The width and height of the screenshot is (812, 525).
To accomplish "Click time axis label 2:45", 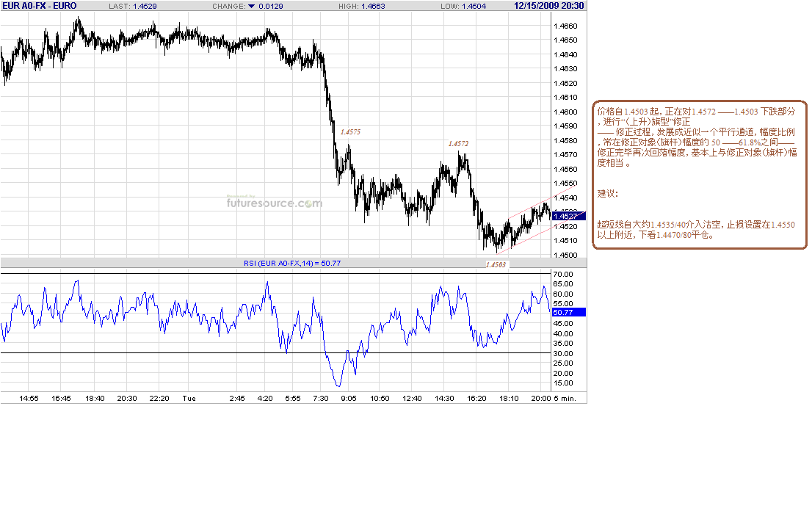I will [x=237, y=398].
